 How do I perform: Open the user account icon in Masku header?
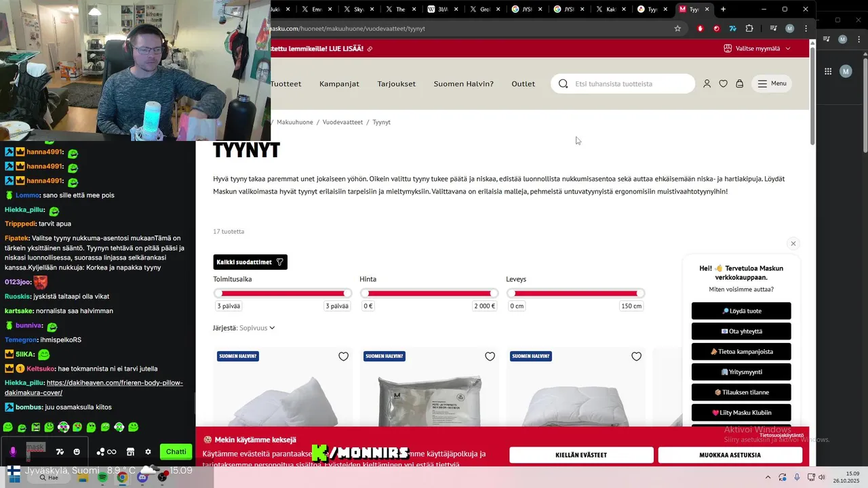click(x=707, y=83)
